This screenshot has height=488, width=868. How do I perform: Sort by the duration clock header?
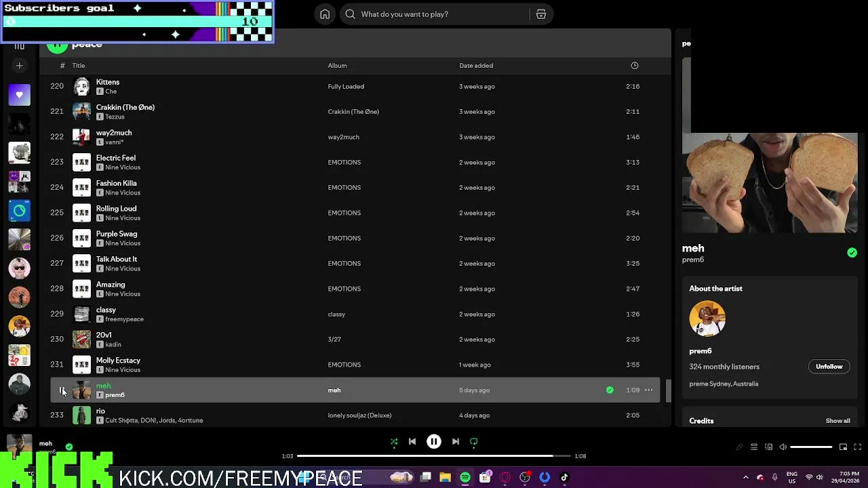635,66
